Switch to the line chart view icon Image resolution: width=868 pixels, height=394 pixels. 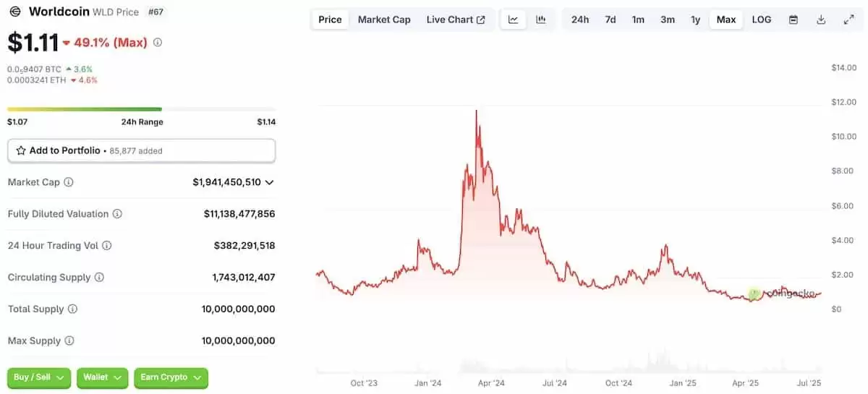click(513, 20)
